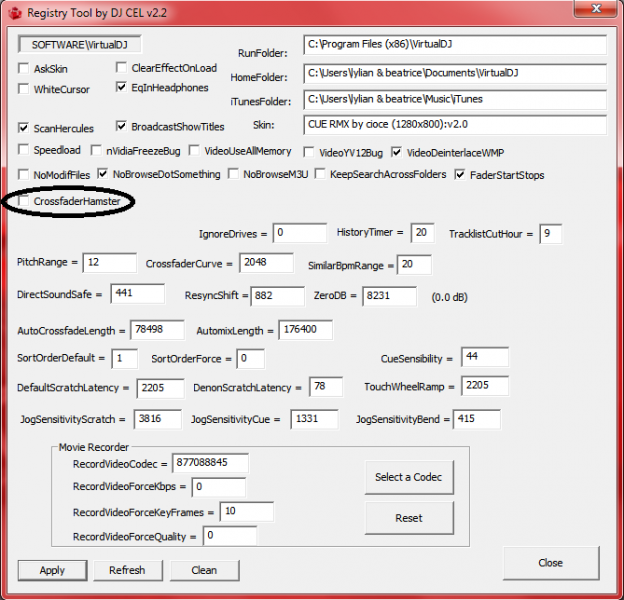
Task: Tick the WhiteCursor checkbox
Action: coord(24,89)
